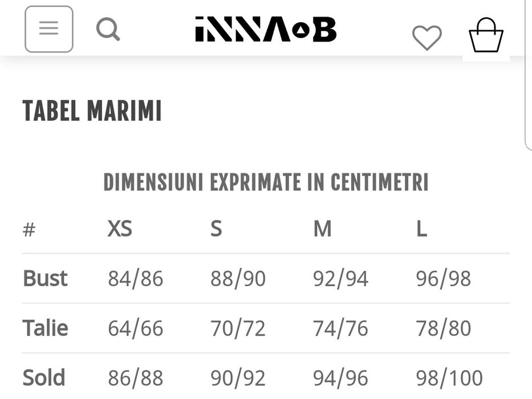The image size is (532, 399).
Task: Go to homepage via INNA B logo
Action: tap(266, 29)
